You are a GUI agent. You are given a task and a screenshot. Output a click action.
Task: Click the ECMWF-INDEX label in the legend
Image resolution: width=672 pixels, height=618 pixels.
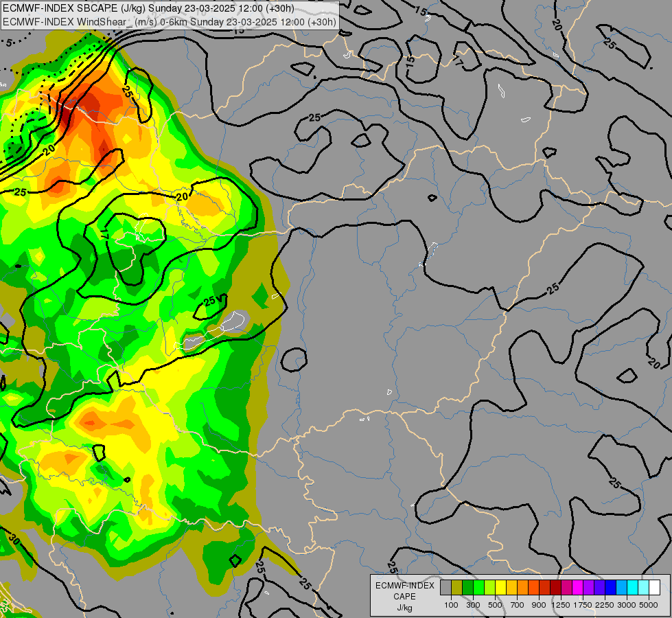point(404,586)
